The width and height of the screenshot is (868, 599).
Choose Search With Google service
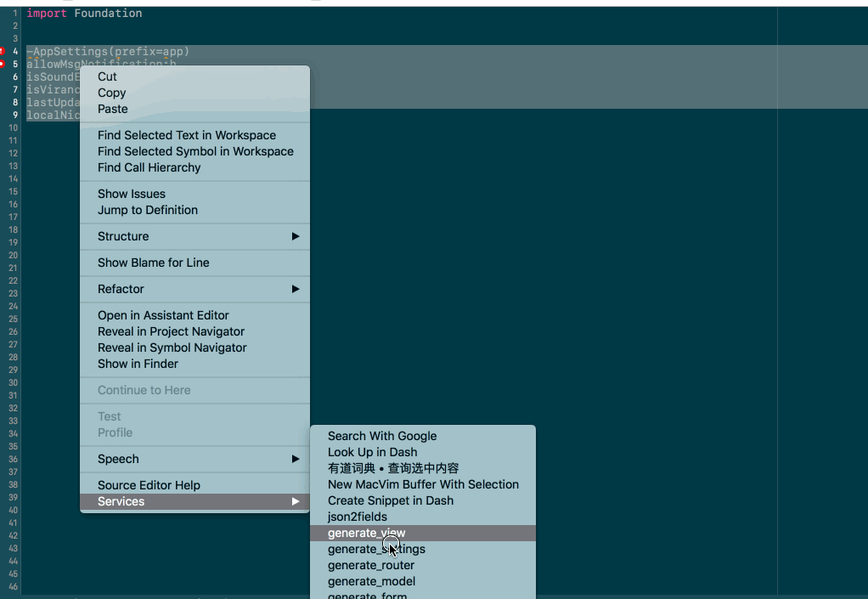[x=423, y=436]
